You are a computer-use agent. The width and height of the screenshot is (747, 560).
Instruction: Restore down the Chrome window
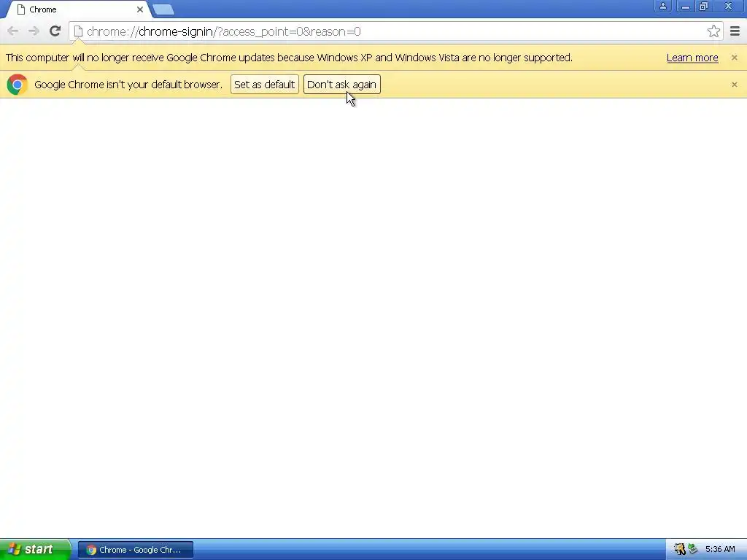tap(703, 6)
